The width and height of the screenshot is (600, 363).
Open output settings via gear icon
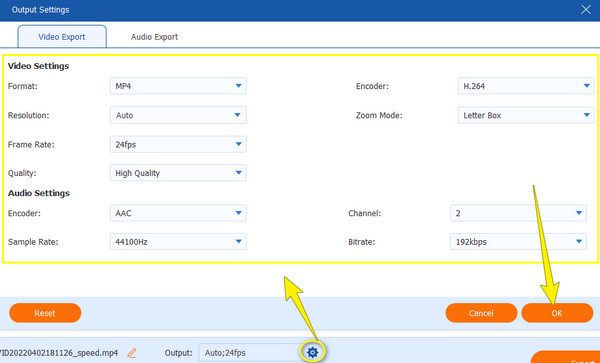[x=313, y=352]
